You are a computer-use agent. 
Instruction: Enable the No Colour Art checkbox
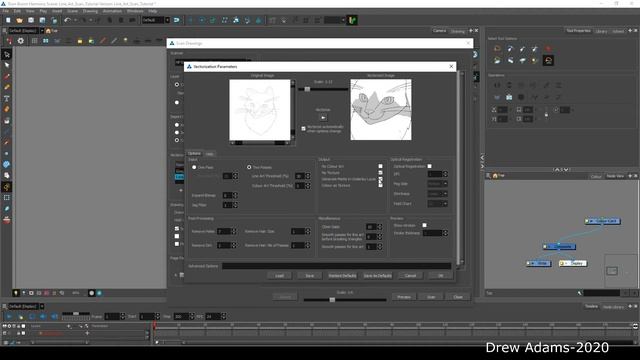click(380, 166)
